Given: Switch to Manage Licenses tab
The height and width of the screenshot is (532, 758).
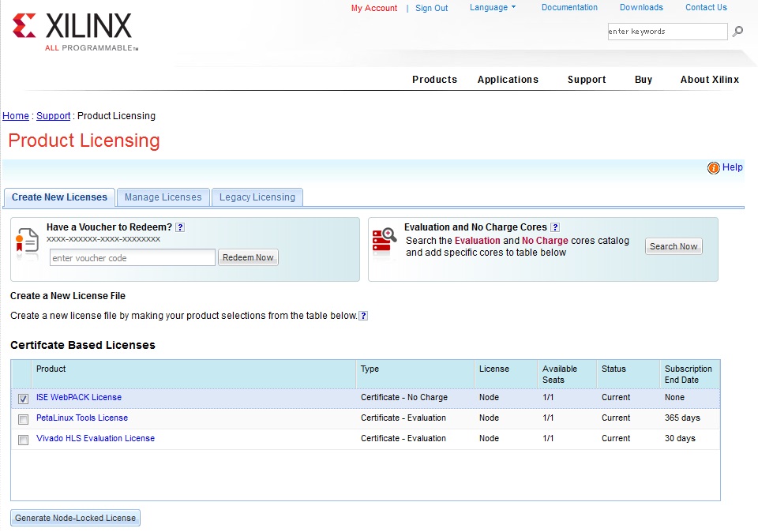Looking at the screenshot, I should [163, 197].
